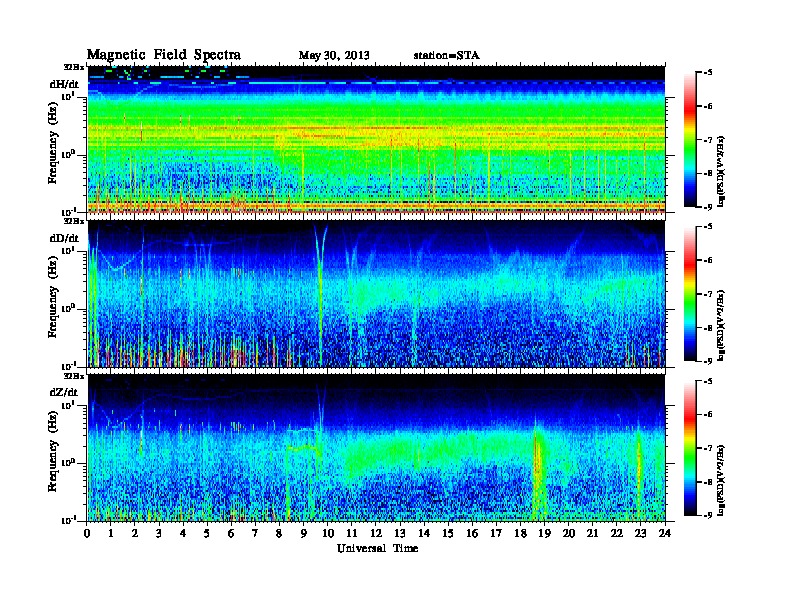Click hour tick label 0 on time axis
Viewport: 792px width, 612px height.
click(87, 533)
